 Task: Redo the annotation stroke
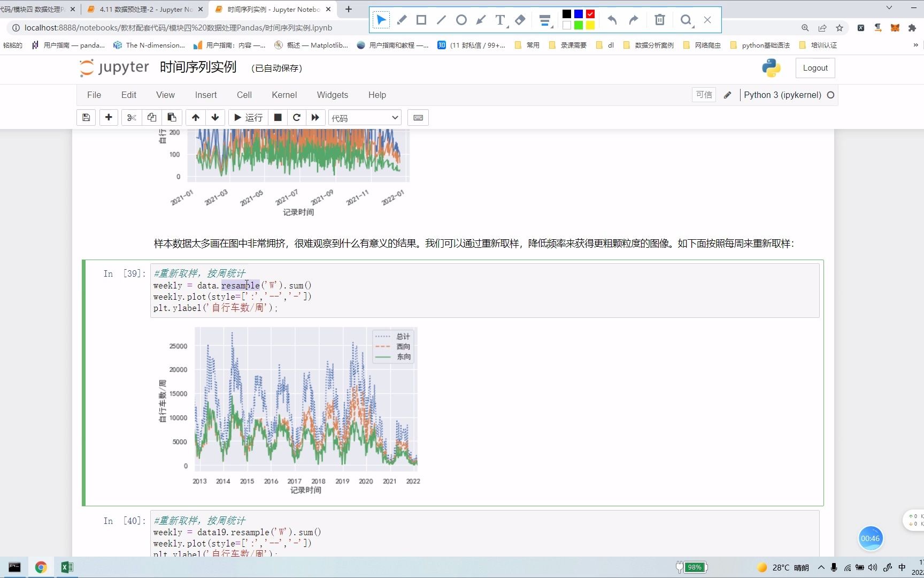(x=634, y=20)
